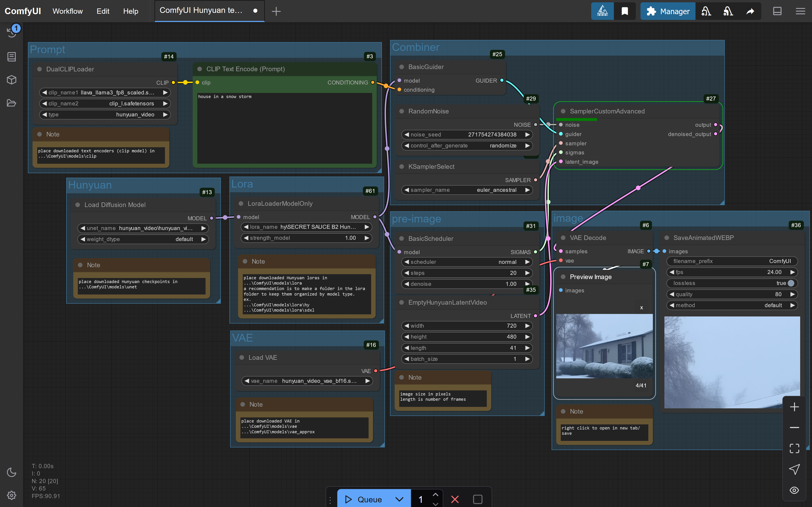Viewport: 812px width, 507px height.
Task: Click the strength_model value slider
Action: tap(306, 238)
